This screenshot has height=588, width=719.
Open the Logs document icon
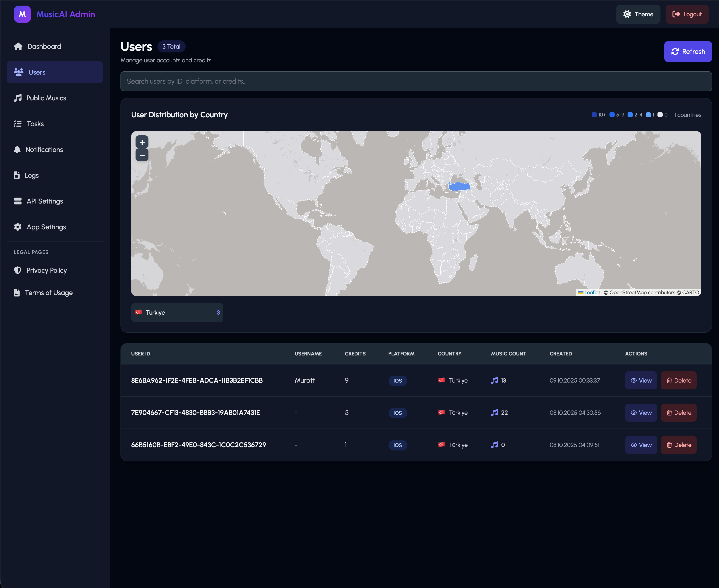[17, 175]
